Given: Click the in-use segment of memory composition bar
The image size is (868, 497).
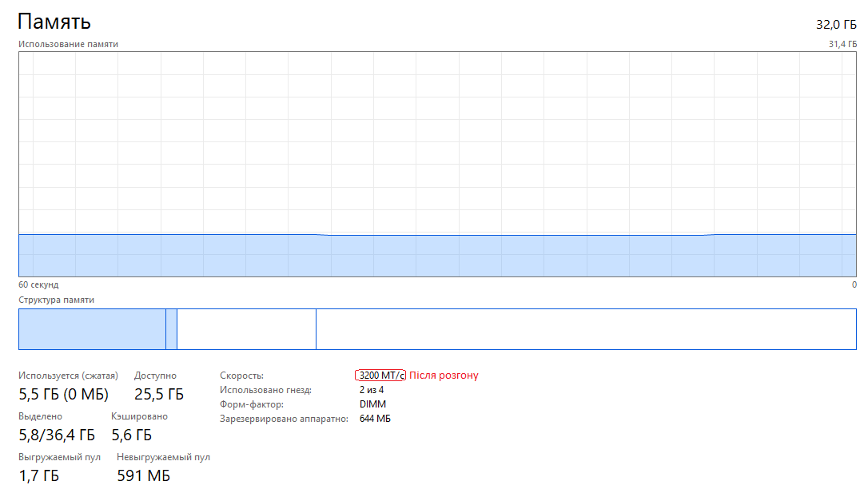Looking at the screenshot, I should (x=92, y=329).
